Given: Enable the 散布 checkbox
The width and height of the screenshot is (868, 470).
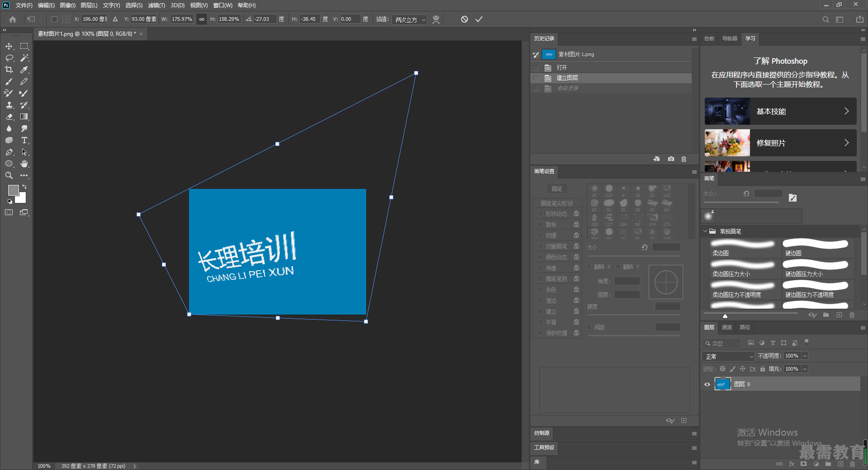Looking at the screenshot, I should pyautogui.click(x=540, y=225).
